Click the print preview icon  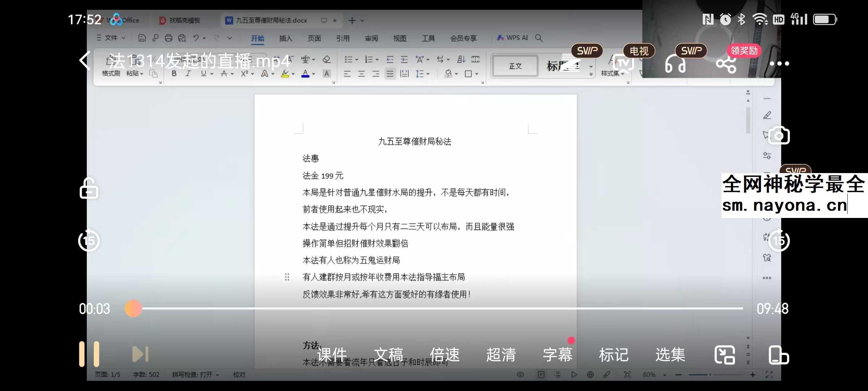tap(182, 38)
